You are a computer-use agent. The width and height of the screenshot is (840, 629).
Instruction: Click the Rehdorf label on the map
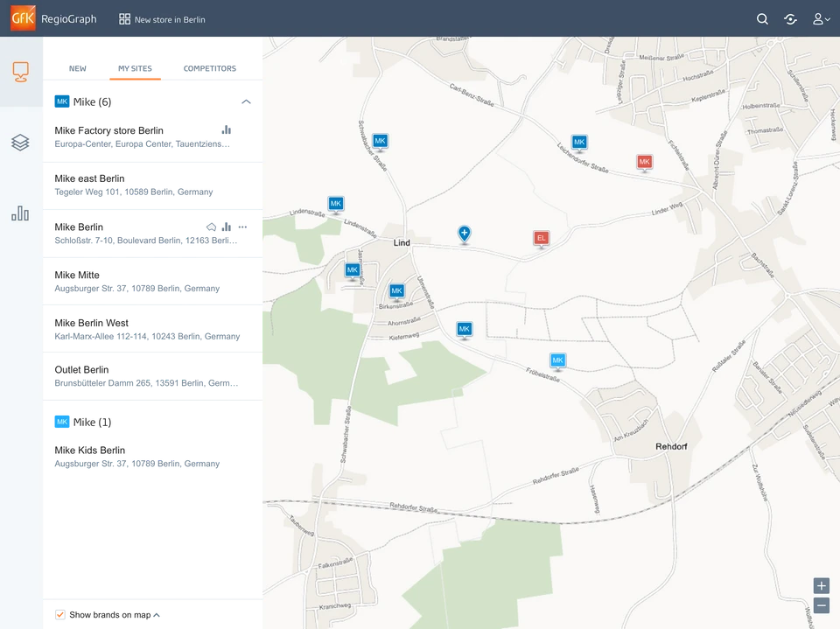click(671, 446)
